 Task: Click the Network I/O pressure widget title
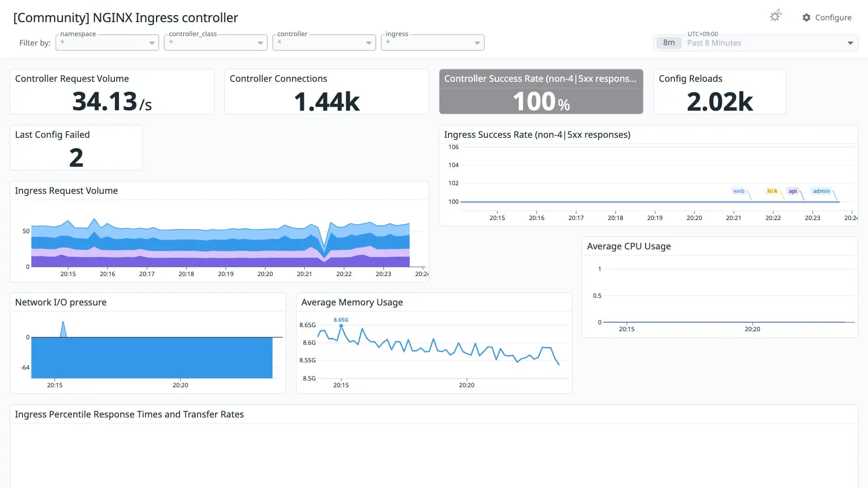point(61,302)
